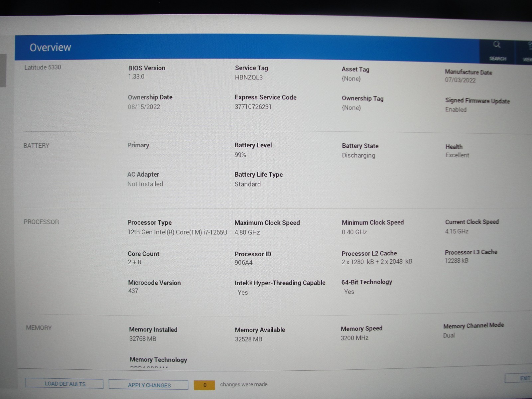Select Service Tag value HBNZQL3
The image size is (532, 399).
coord(249,77)
